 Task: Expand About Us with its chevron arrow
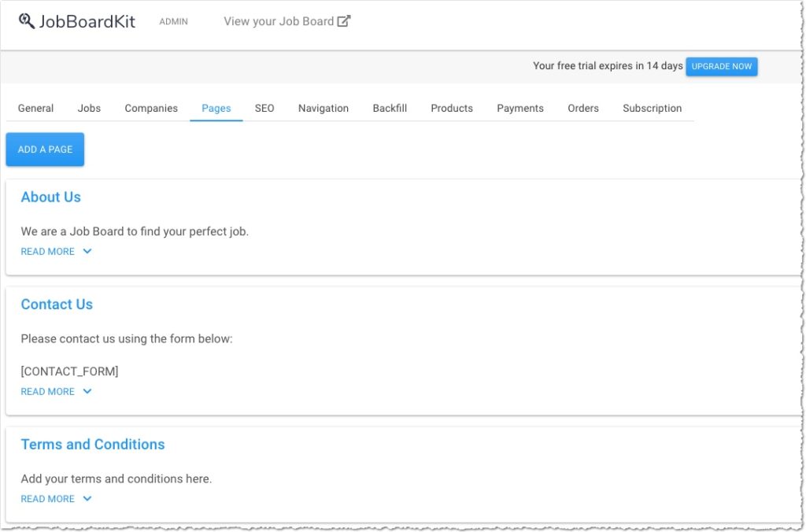[x=87, y=251]
